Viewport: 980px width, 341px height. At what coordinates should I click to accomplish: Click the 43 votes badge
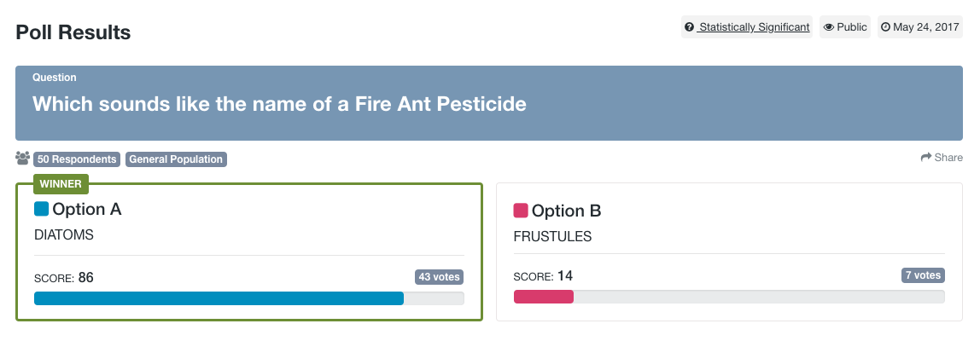coord(439,276)
